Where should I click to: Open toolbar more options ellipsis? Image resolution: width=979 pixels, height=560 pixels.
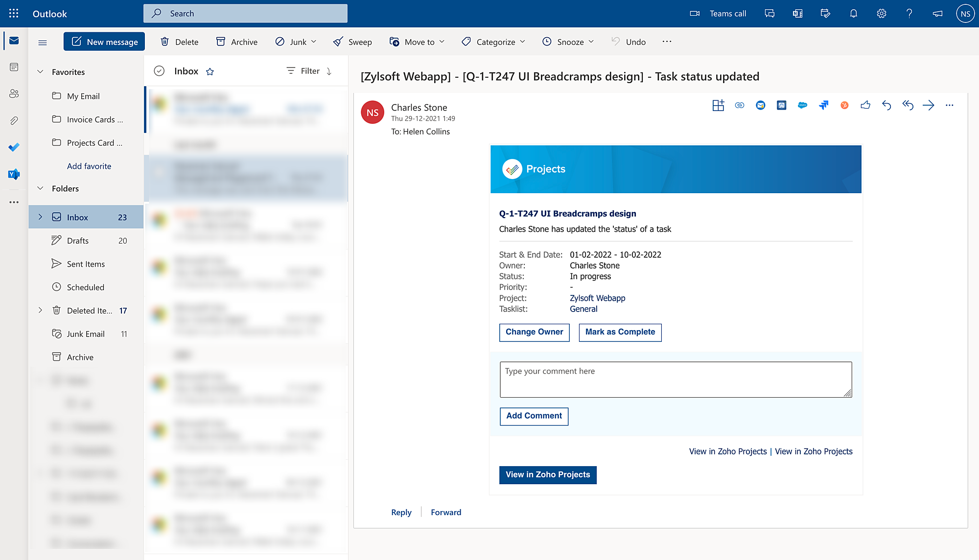667,42
